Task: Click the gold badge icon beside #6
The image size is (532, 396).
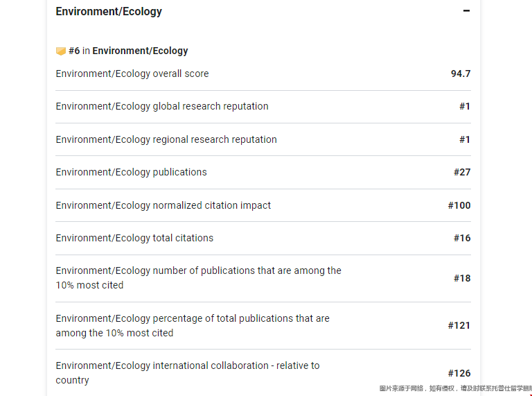Action: [61, 51]
